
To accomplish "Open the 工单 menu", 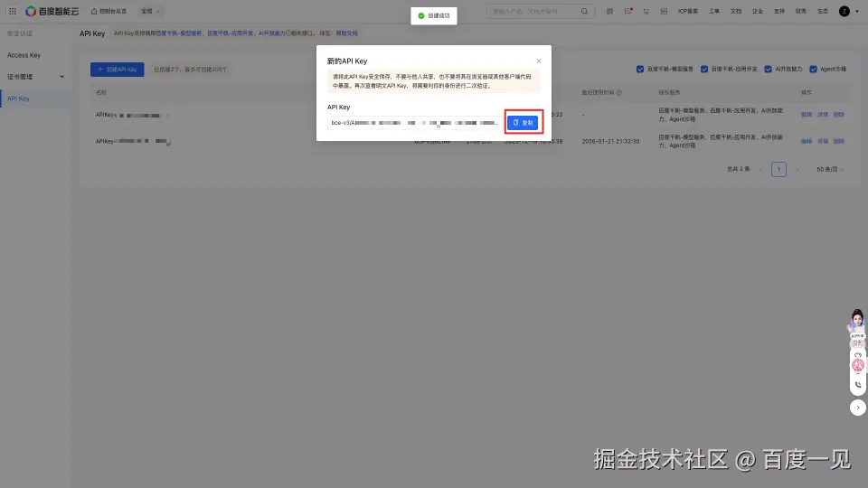I will pos(714,11).
